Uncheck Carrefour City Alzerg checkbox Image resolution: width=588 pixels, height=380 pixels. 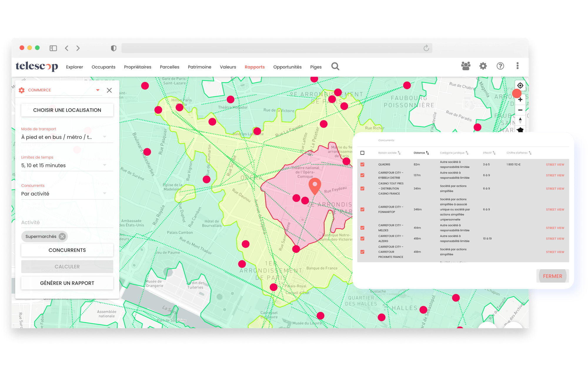click(x=362, y=239)
